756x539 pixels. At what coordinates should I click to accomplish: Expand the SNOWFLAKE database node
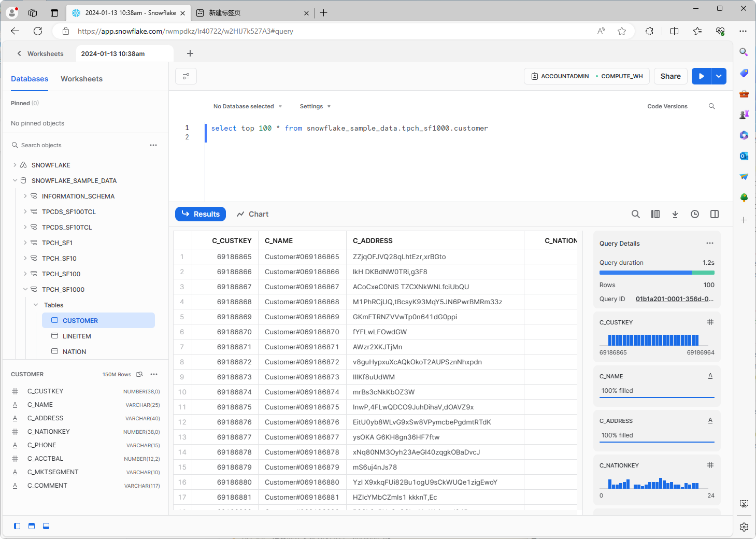(15, 165)
